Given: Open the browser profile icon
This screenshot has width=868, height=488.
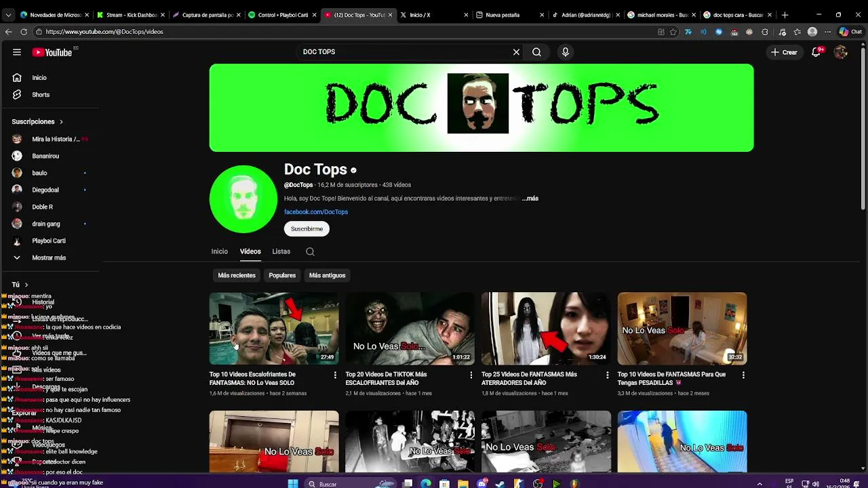Looking at the screenshot, I should tap(812, 32).
